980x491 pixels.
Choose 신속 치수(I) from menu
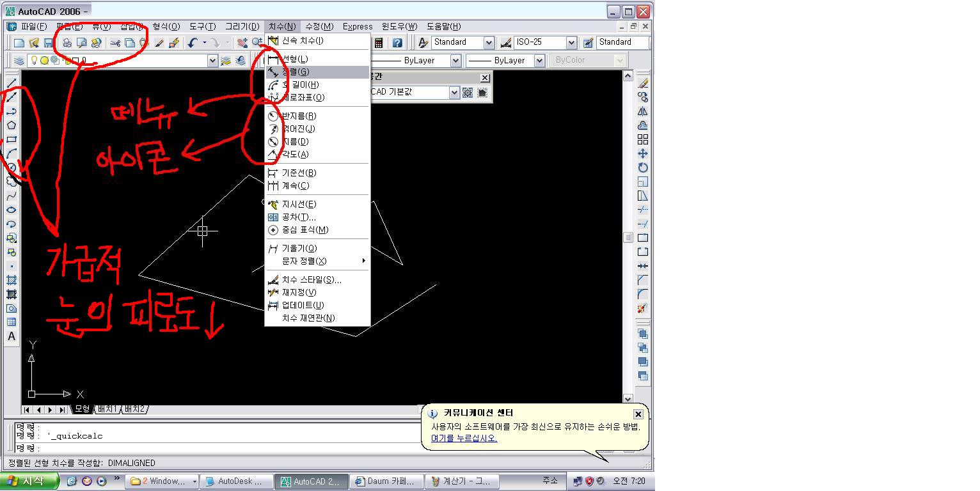coord(317,40)
